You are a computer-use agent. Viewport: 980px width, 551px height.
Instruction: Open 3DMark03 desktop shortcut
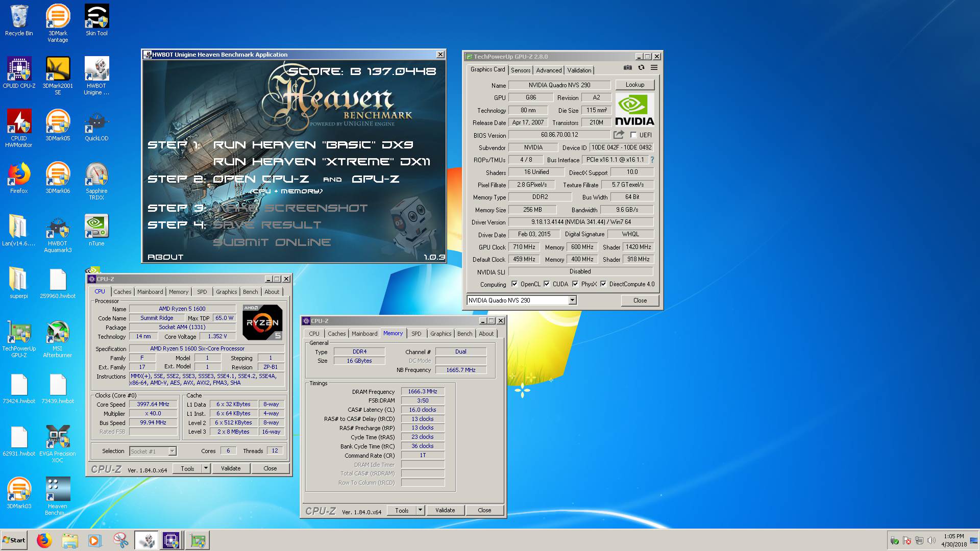[19, 493]
